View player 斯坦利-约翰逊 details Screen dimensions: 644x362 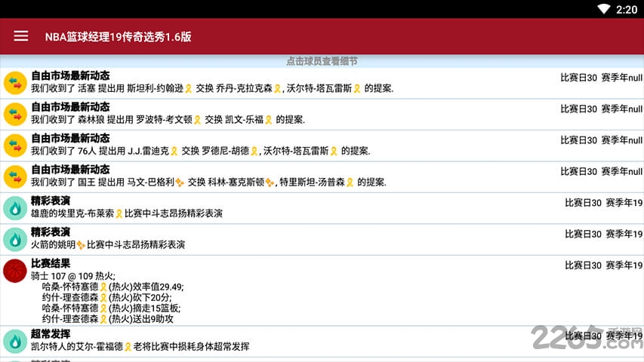coord(155,88)
